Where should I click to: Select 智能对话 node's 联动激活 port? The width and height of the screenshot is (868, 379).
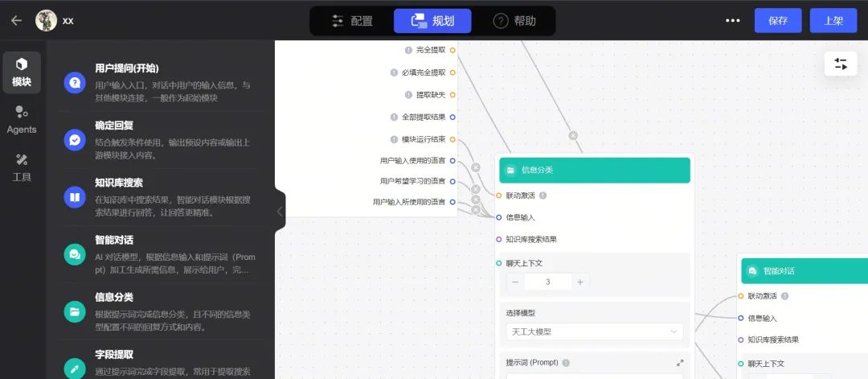[x=741, y=296]
